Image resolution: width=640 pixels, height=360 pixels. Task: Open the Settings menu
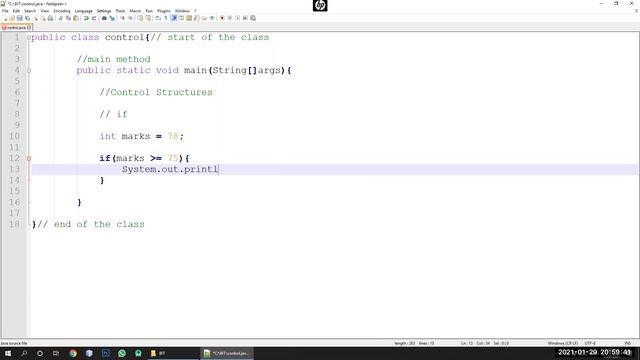(104, 11)
